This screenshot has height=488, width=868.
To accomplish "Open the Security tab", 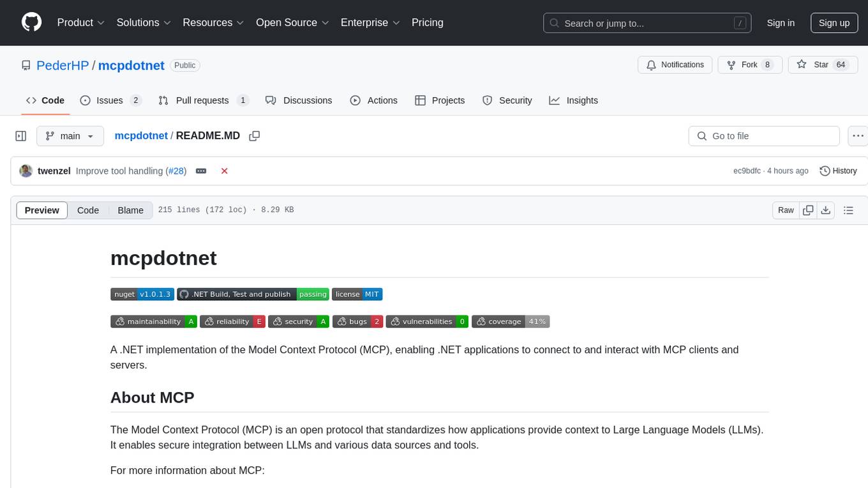I will [507, 100].
